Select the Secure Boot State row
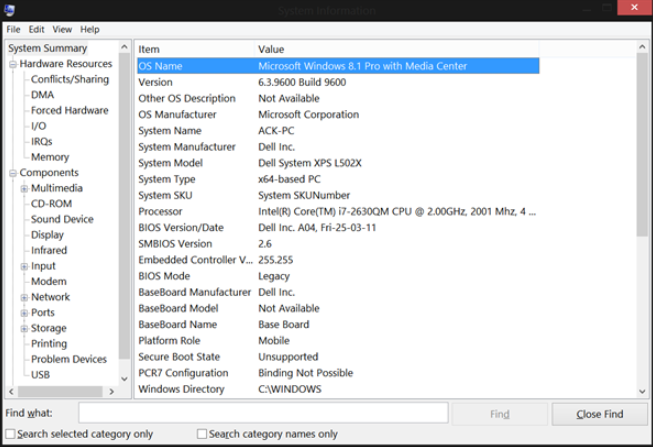 point(338,357)
